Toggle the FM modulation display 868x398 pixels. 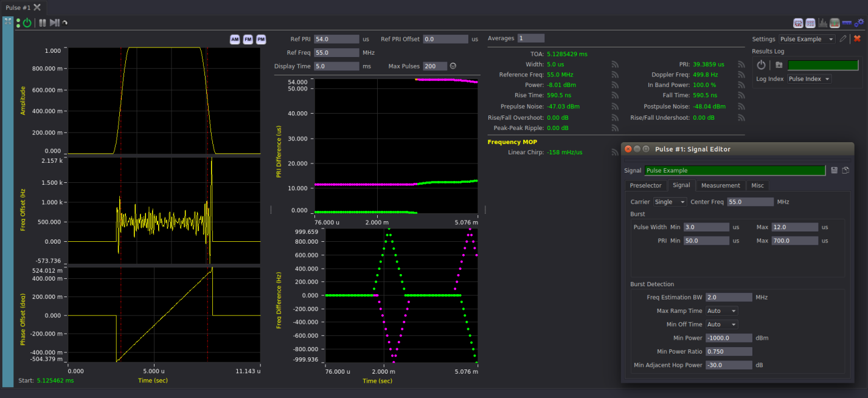tap(248, 39)
